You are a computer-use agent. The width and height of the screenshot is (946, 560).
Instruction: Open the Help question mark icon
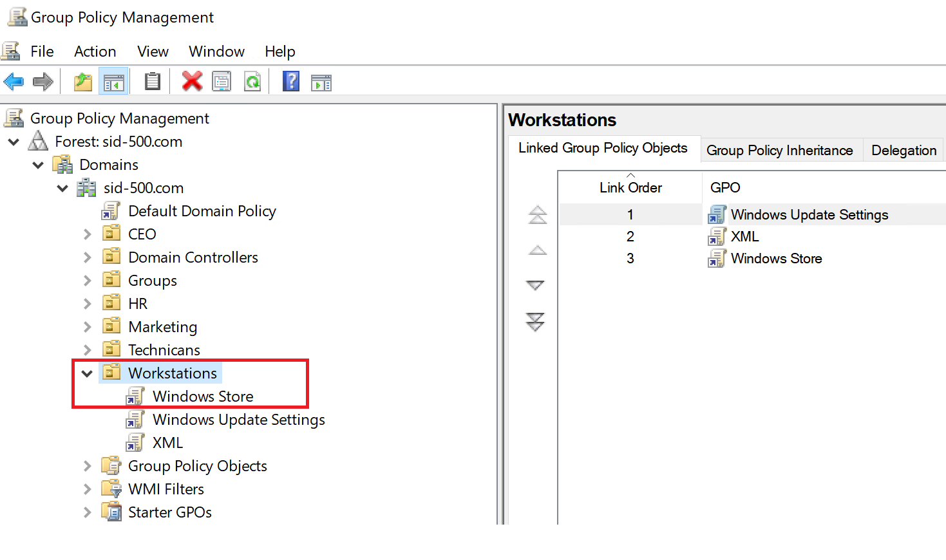tap(291, 82)
